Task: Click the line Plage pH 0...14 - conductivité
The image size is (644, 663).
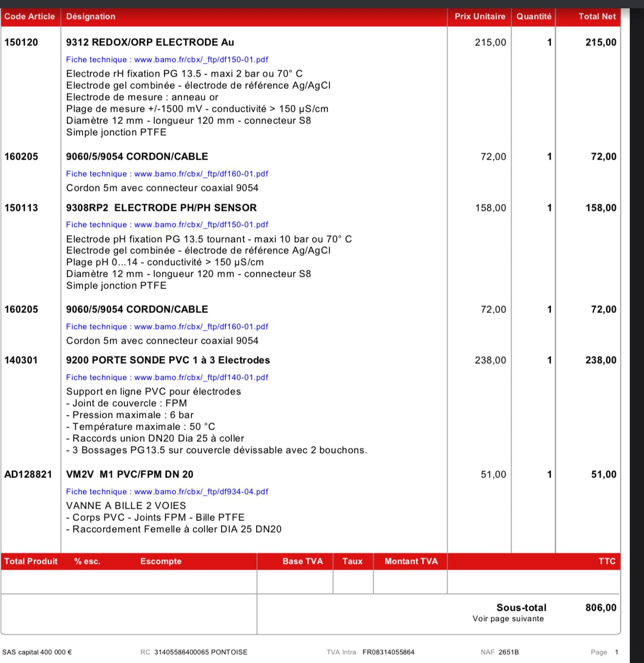Action: (x=165, y=262)
